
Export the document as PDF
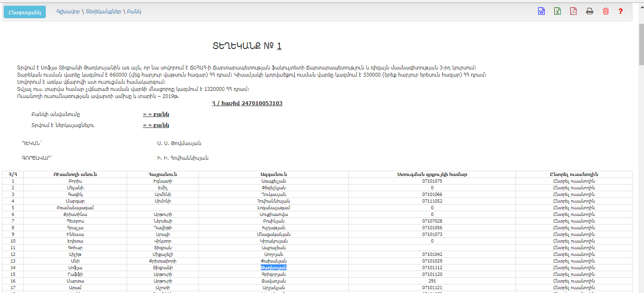(574, 11)
